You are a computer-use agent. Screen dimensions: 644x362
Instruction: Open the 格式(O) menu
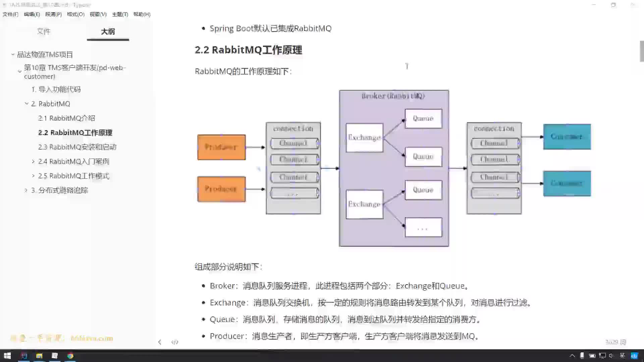point(75,14)
